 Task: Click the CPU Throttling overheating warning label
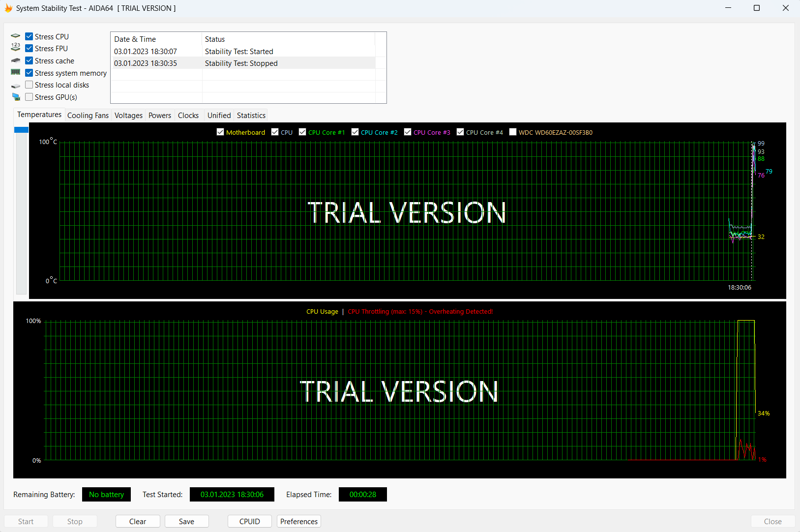(420, 311)
